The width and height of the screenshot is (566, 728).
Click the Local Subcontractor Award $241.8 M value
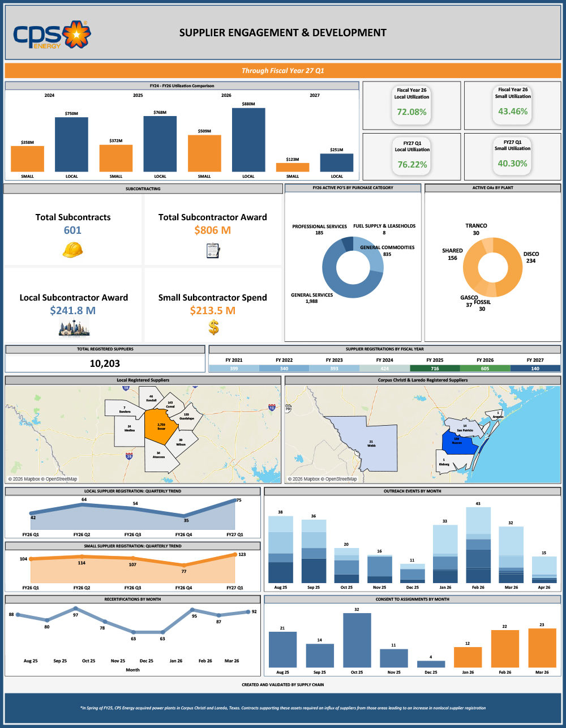tap(73, 310)
